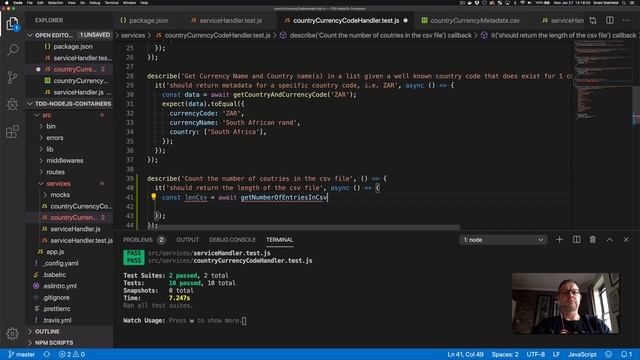Open the Explorer view icon
This screenshot has height=360, width=640.
pyautogui.click(x=13, y=24)
